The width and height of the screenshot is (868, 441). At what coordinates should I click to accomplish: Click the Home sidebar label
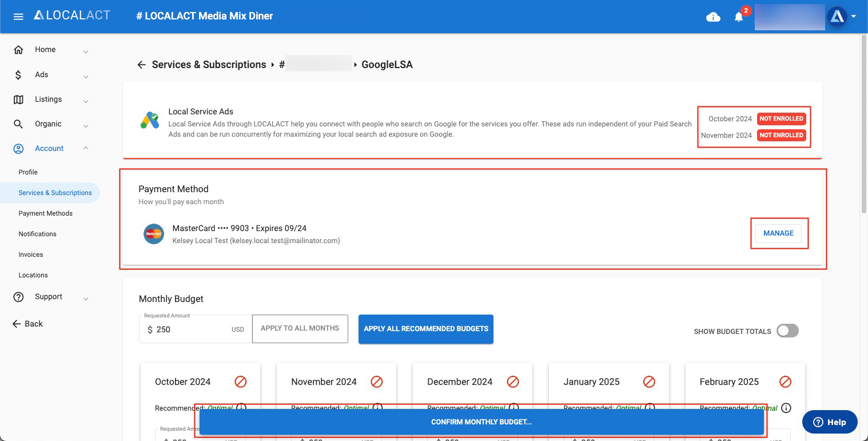point(45,50)
